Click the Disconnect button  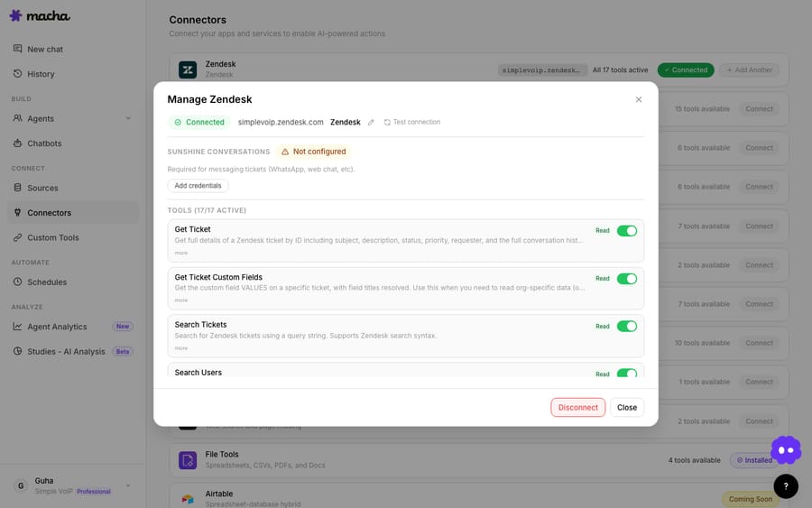click(x=578, y=408)
